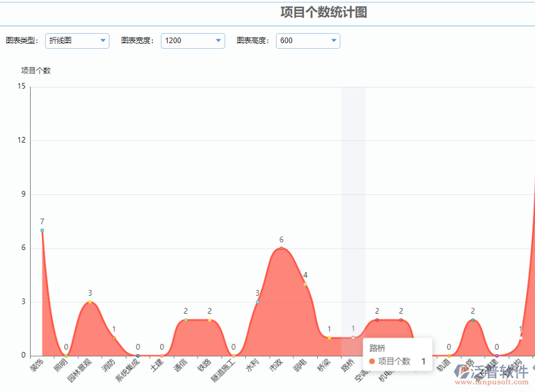Expand the 图表宽度 dropdown showing 1200
Image resolution: width=535 pixels, height=392 pixels.
(x=192, y=41)
